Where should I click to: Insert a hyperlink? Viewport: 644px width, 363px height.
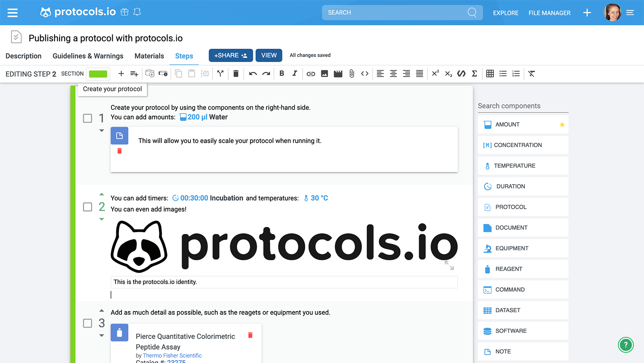[x=311, y=74]
